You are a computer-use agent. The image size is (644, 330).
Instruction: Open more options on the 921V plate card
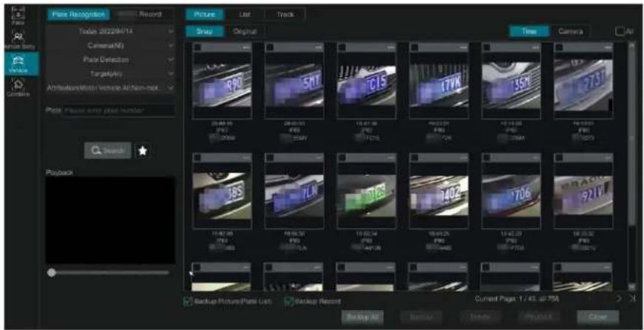tap(608, 158)
